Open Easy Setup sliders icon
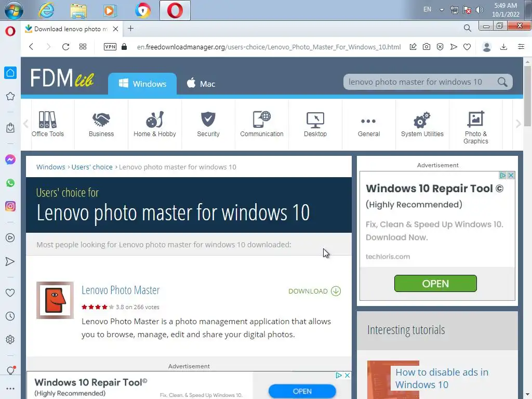 click(x=521, y=47)
